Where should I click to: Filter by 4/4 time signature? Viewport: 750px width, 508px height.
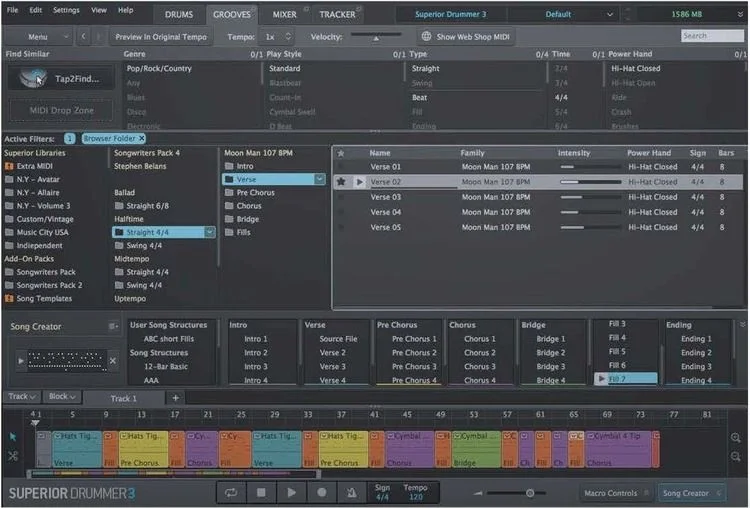pos(561,98)
